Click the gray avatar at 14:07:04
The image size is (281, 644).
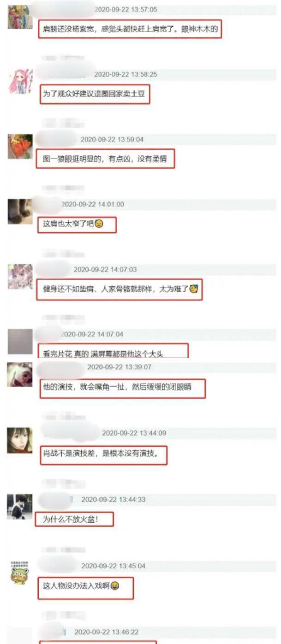(x=20, y=342)
